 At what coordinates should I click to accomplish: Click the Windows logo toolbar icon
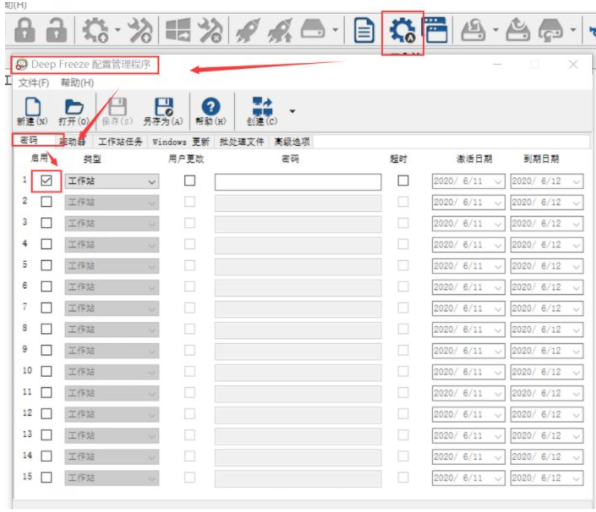click(x=178, y=30)
